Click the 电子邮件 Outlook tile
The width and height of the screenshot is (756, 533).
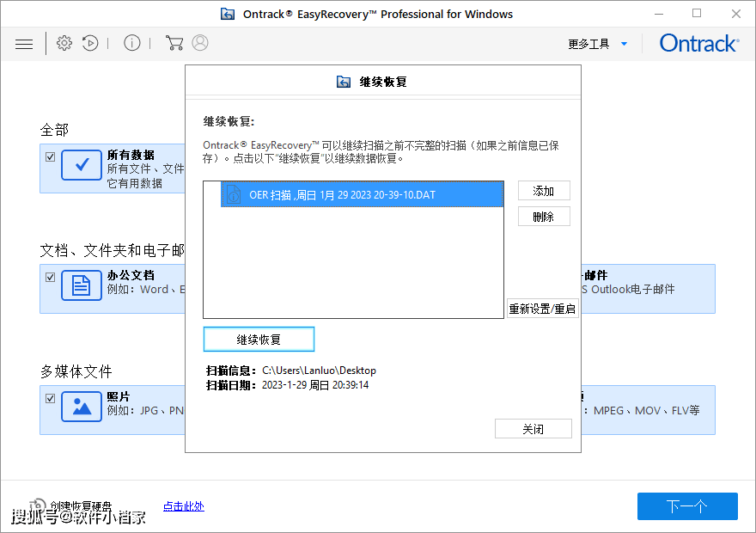648,289
